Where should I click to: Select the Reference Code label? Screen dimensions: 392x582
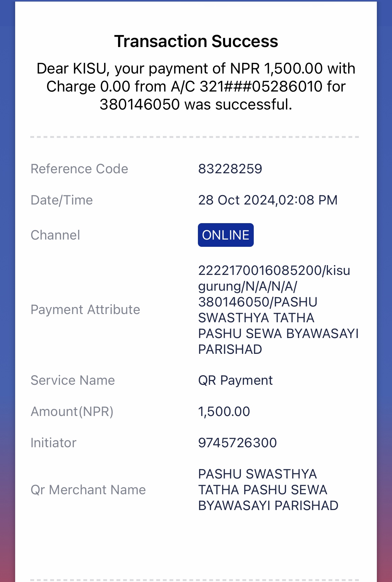click(79, 169)
